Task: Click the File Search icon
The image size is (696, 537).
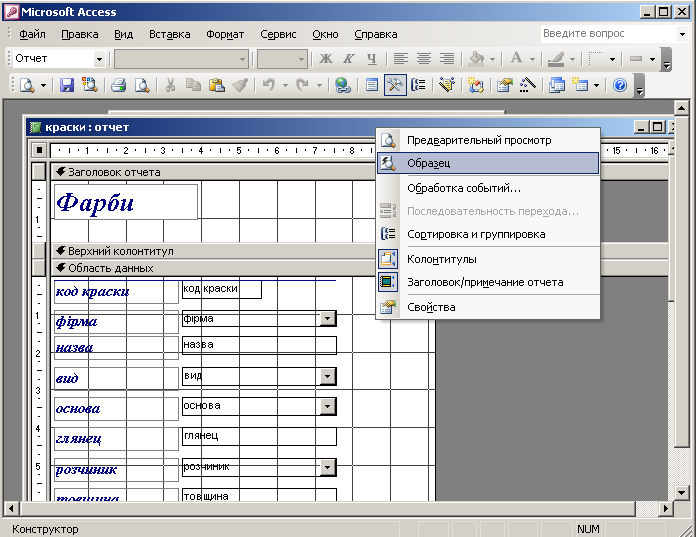Action: pyautogui.click(x=90, y=85)
